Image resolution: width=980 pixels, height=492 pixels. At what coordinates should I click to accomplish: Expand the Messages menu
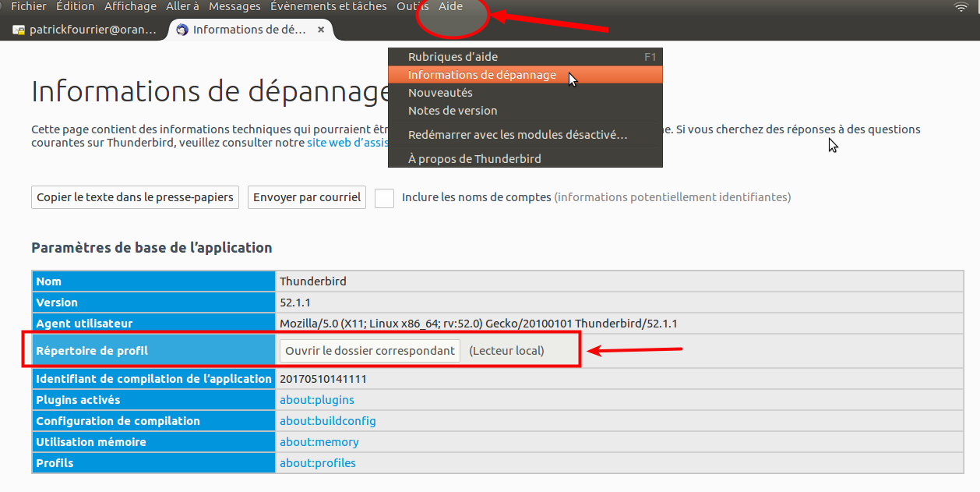(x=234, y=6)
